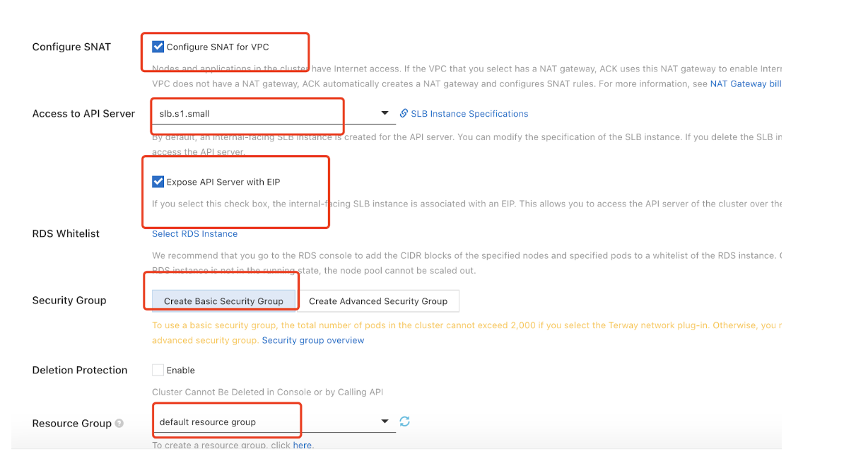Click the arrow of the slb.s1.small dropdown
868x454 pixels.
tap(385, 113)
